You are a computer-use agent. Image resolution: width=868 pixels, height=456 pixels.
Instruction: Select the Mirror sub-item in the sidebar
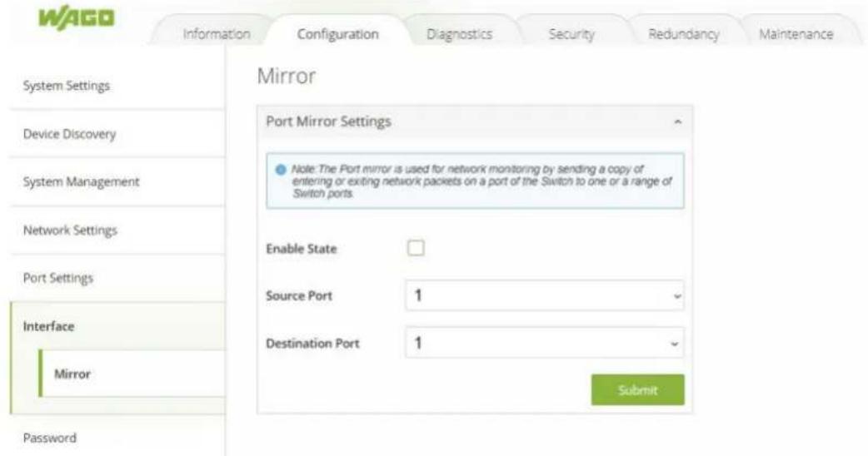pos(132,374)
